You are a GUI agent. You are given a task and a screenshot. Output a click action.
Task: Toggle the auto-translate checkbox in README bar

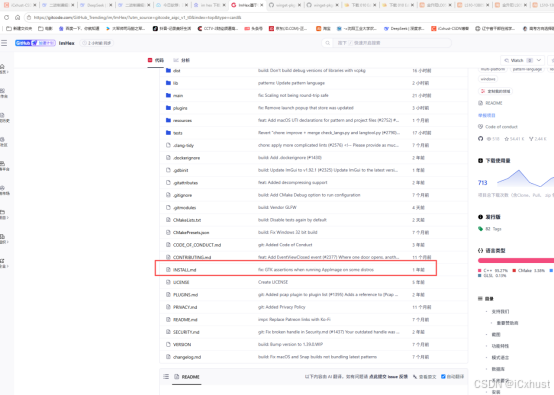click(x=443, y=377)
